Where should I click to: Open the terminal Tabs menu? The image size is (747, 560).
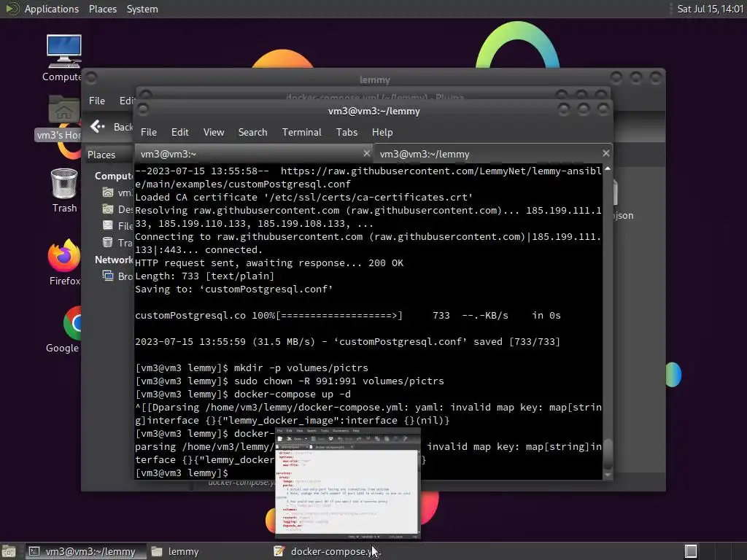[347, 133]
